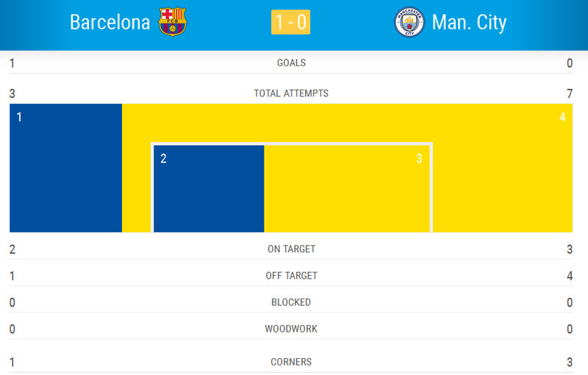Select the CORNERS stat label
588x375 pixels.
click(x=291, y=362)
